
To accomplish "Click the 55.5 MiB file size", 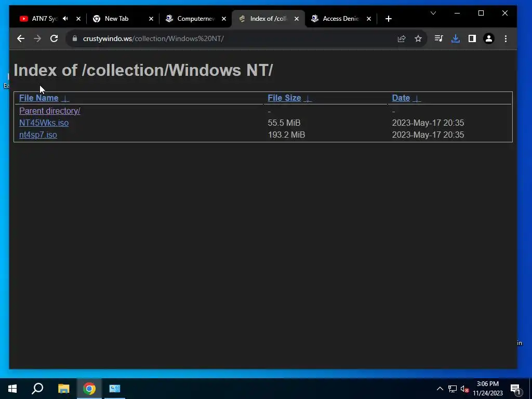I will pyautogui.click(x=284, y=123).
